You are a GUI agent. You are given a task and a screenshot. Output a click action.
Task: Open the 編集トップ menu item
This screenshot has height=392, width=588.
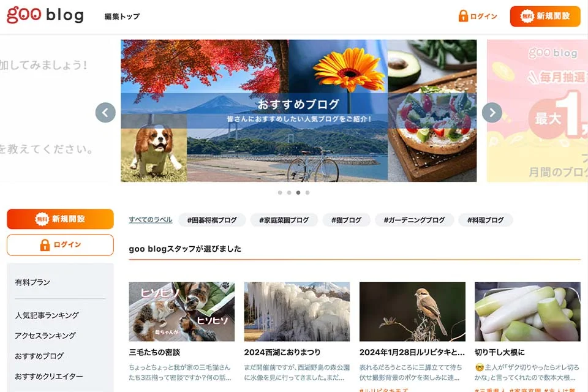pyautogui.click(x=122, y=17)
